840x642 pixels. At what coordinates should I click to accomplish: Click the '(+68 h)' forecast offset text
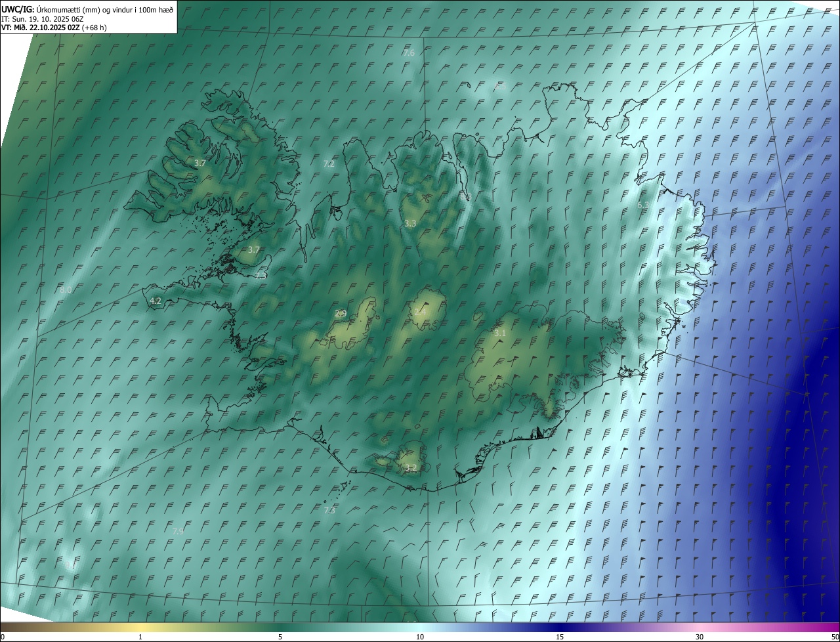pyautogui.click(x=94, y=28)
